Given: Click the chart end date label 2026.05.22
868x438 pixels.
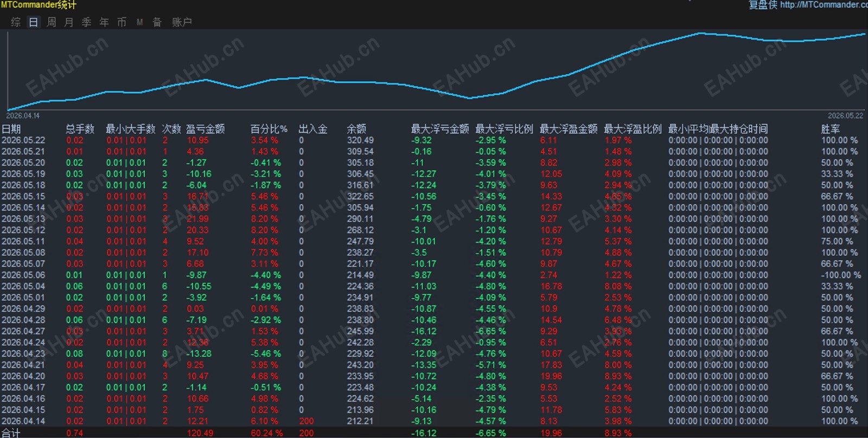Looking at the screenshot, I should 845,116.
